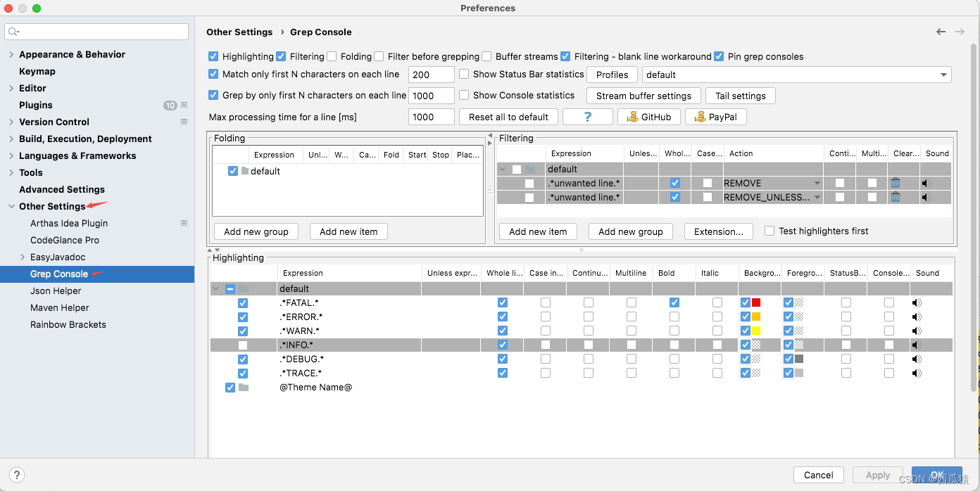Click the Cancel button
980x491 pixels.
tap(819, 475)
